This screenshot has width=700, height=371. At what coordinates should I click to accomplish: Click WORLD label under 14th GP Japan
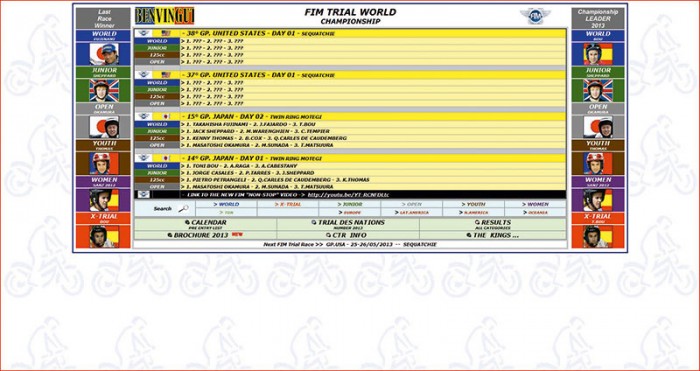click(x=157, y=166)
